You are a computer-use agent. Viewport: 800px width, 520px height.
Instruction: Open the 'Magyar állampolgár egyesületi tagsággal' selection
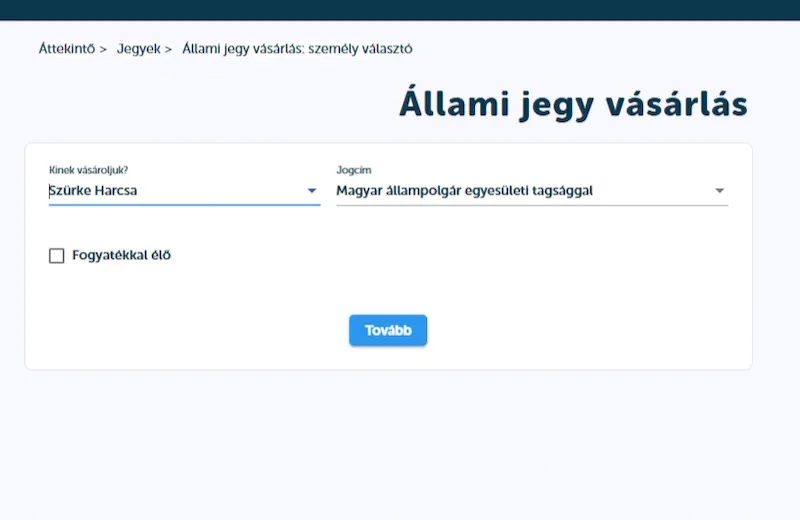point(464,190)
